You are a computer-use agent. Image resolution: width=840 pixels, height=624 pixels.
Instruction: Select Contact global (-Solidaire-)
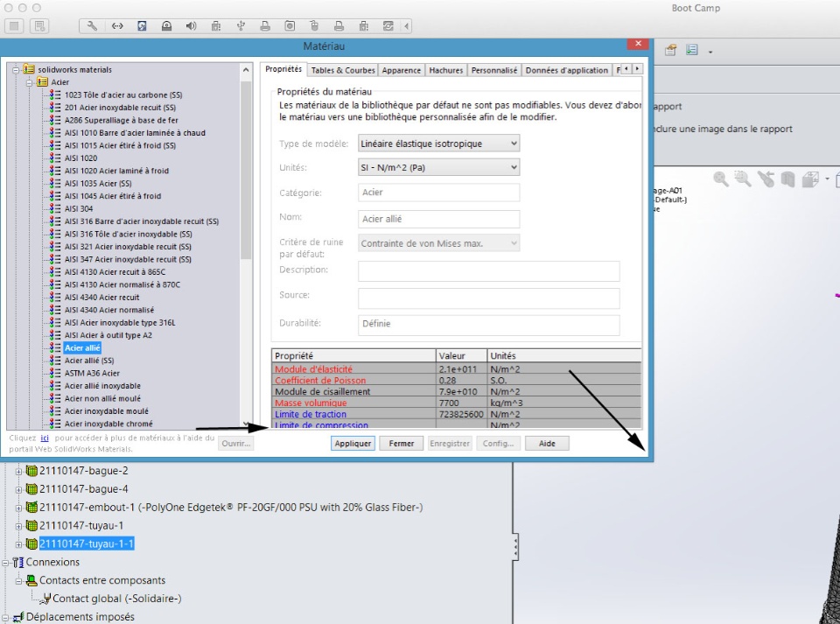click(x=116, y=599)
